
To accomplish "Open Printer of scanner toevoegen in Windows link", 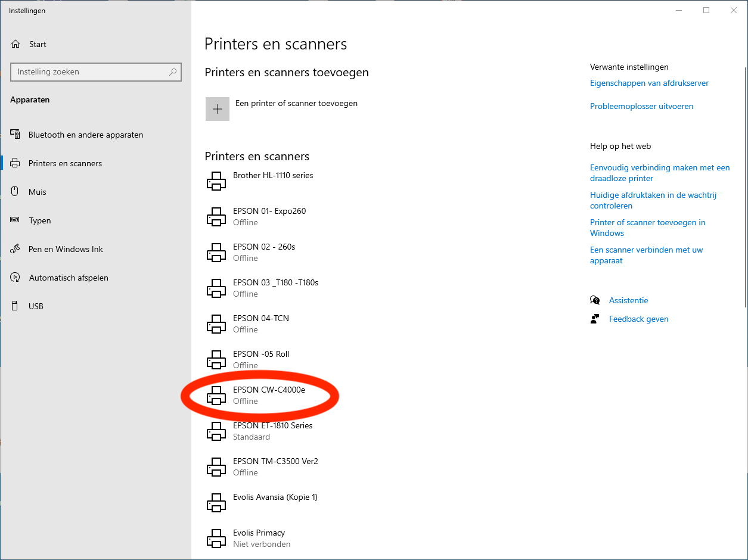I will pyautogui.click(x=648, y=228).
